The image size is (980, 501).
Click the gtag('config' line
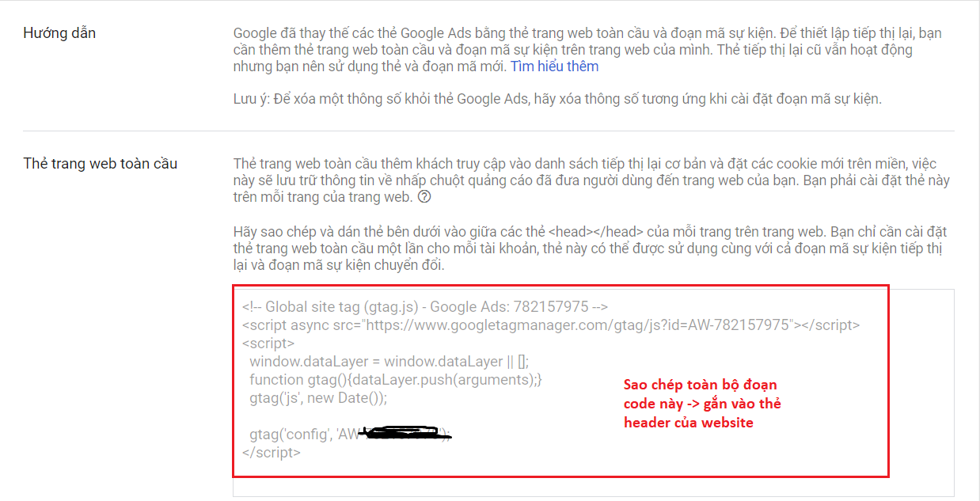349,434
